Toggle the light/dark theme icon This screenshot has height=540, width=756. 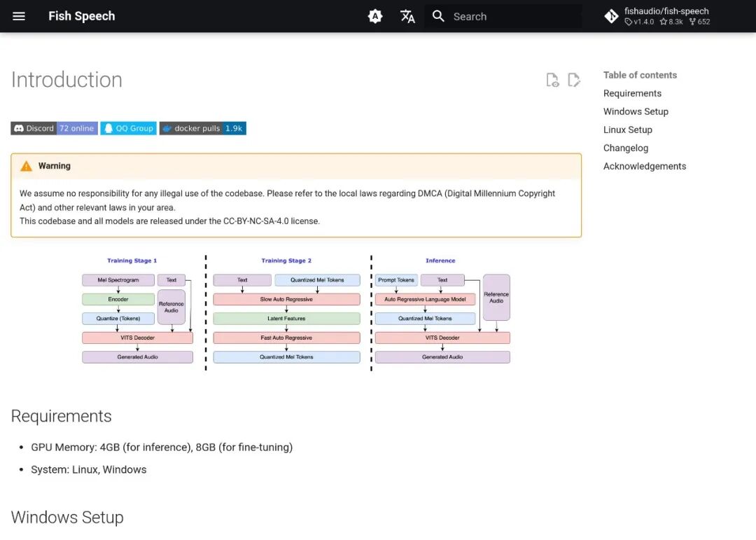375,16
